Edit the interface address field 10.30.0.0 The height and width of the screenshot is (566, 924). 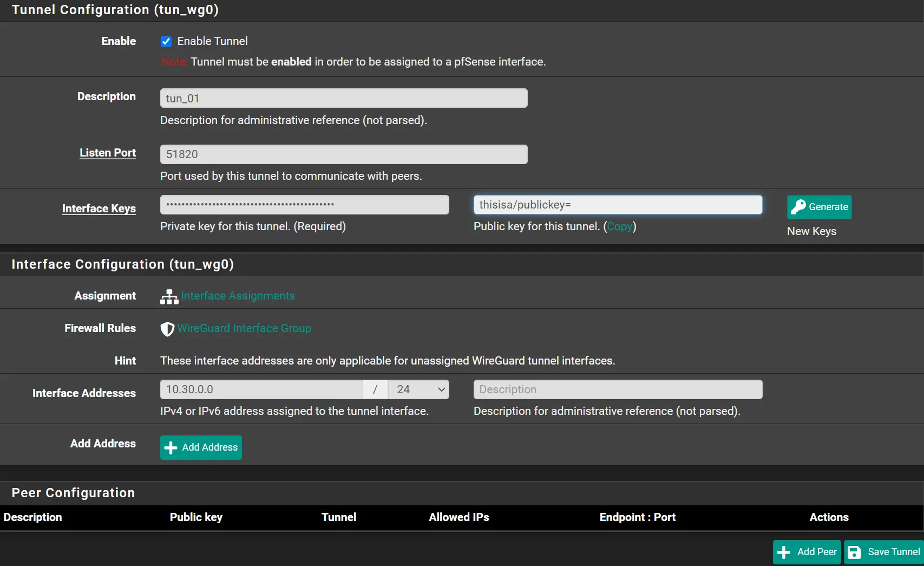261,389
